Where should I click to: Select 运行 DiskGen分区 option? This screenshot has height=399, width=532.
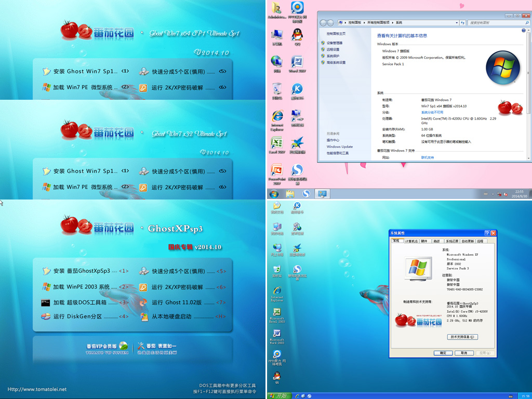(85, 316)
